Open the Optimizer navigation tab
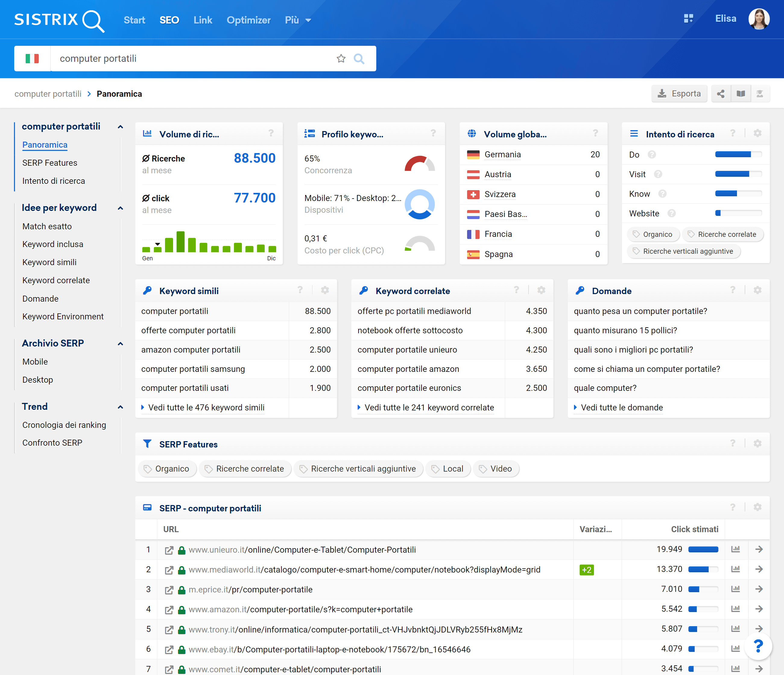 [248, 20]
